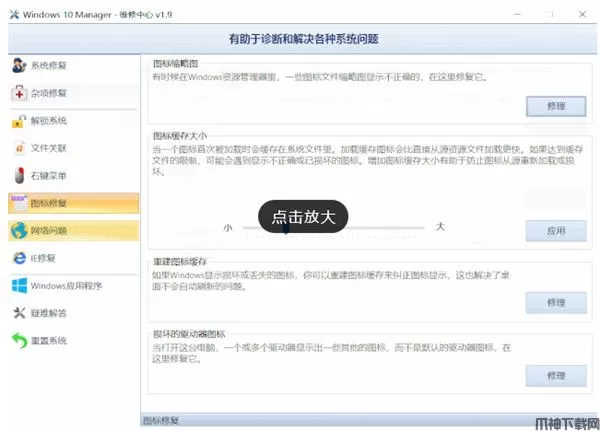Switch to the 图标修复 sidebar entry

tap(73, 203)
